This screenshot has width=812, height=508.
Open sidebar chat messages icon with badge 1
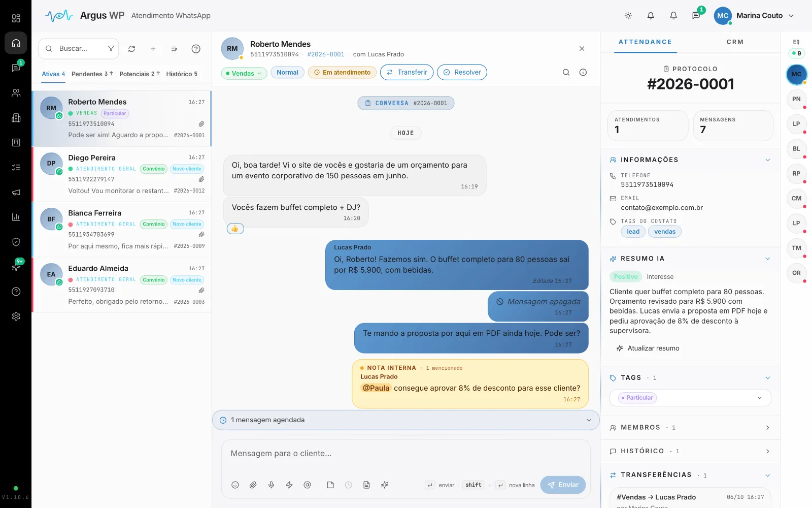click(16, 68)
